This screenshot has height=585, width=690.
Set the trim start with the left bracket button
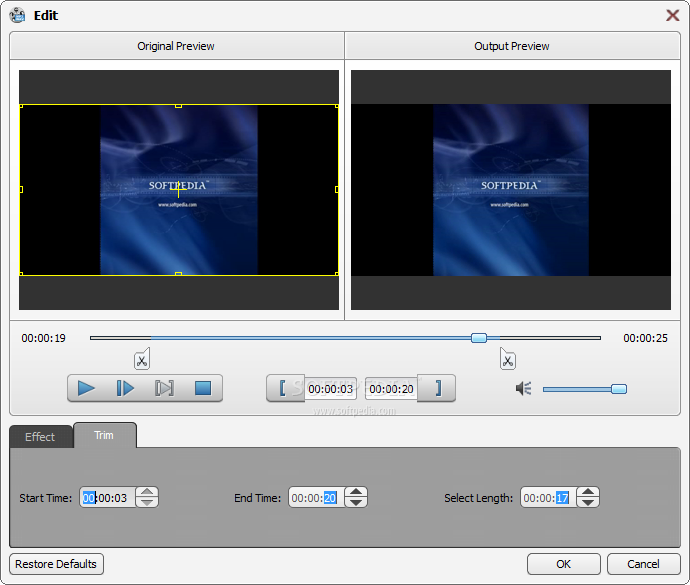point(283,388)
